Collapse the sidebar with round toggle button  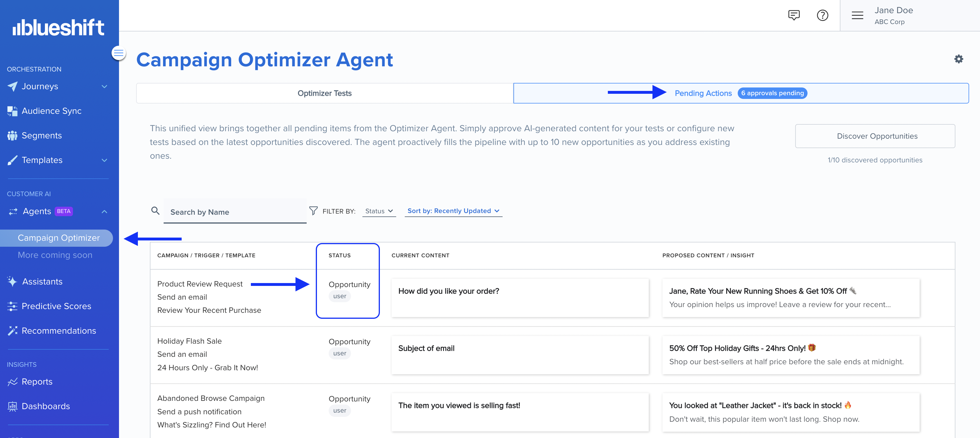(118, 53)
